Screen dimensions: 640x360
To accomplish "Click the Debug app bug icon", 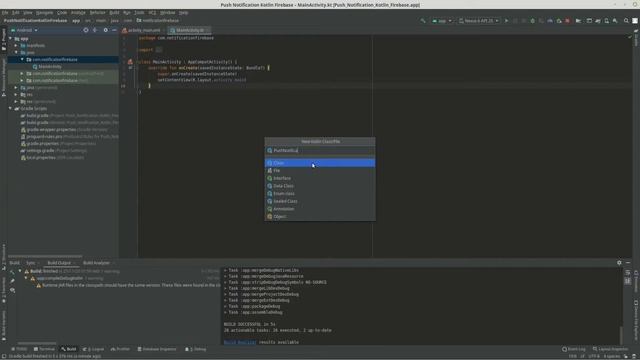I will [x=532, y=20].
